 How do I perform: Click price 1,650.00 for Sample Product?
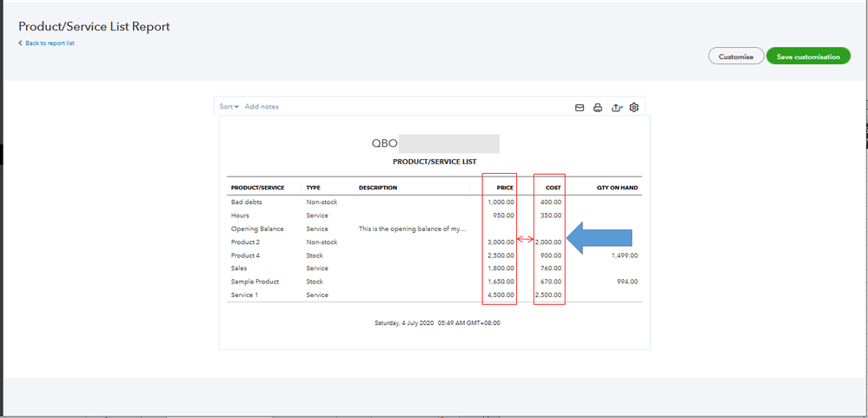click(x=501, y=282)
